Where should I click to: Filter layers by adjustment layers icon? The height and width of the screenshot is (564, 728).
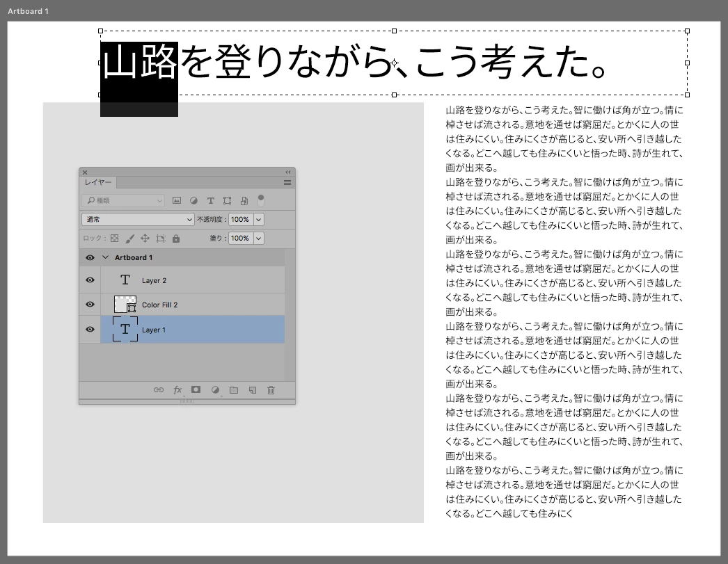coord(193,201)
